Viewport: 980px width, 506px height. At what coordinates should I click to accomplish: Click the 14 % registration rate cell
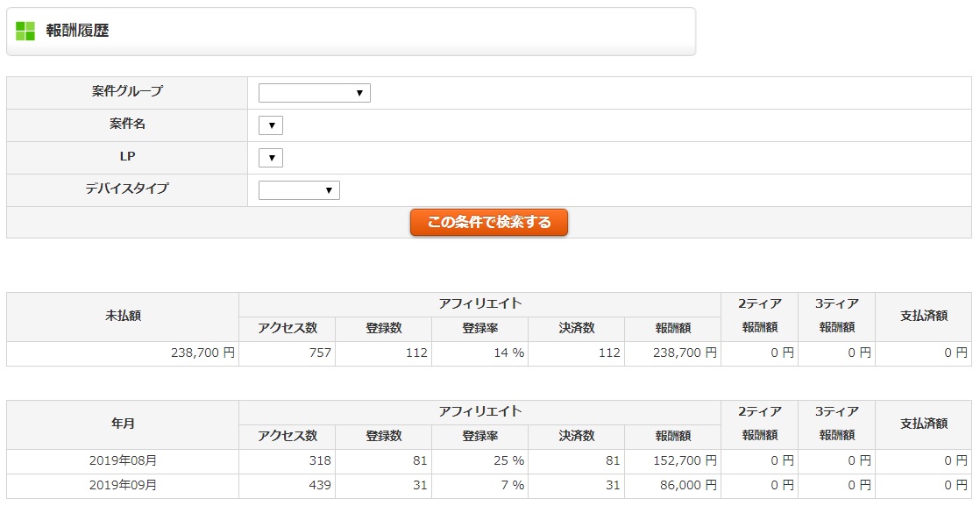point(507,353)
